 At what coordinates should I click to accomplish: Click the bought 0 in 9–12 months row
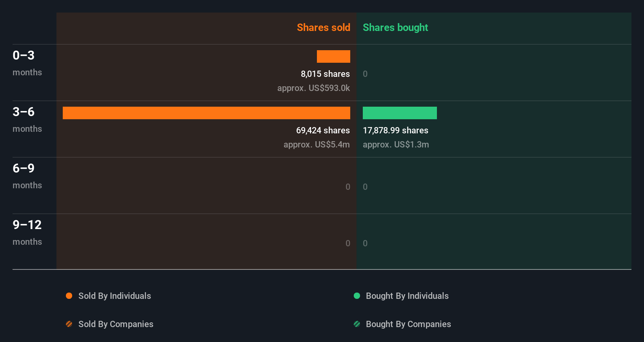point(365,243)
